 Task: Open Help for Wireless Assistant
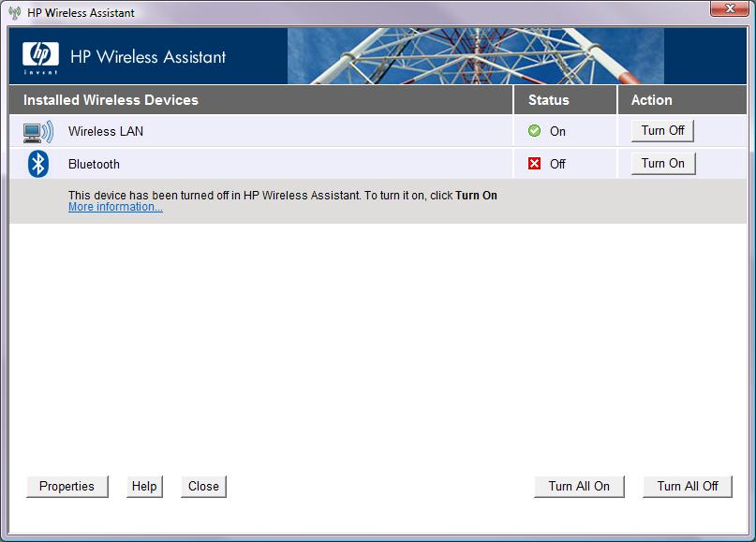pyautogui.click(x=144, y=486)
